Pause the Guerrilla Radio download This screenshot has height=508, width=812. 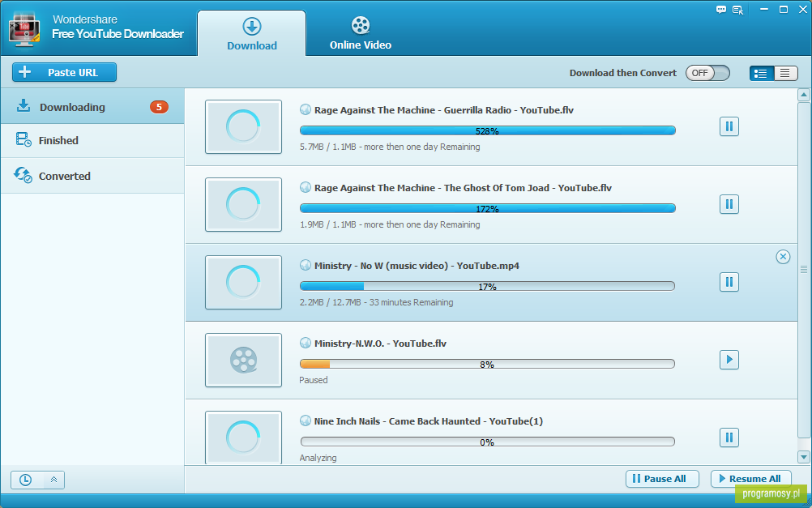[729, 126]
